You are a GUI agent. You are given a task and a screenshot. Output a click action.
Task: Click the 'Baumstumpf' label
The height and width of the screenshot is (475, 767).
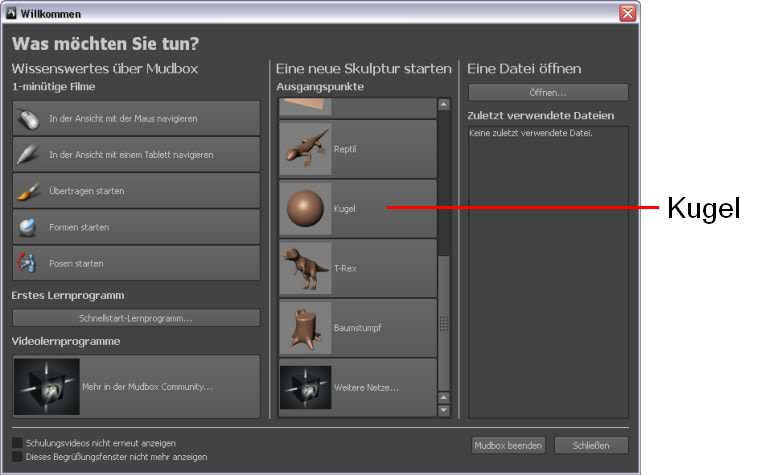coord(358,328)
